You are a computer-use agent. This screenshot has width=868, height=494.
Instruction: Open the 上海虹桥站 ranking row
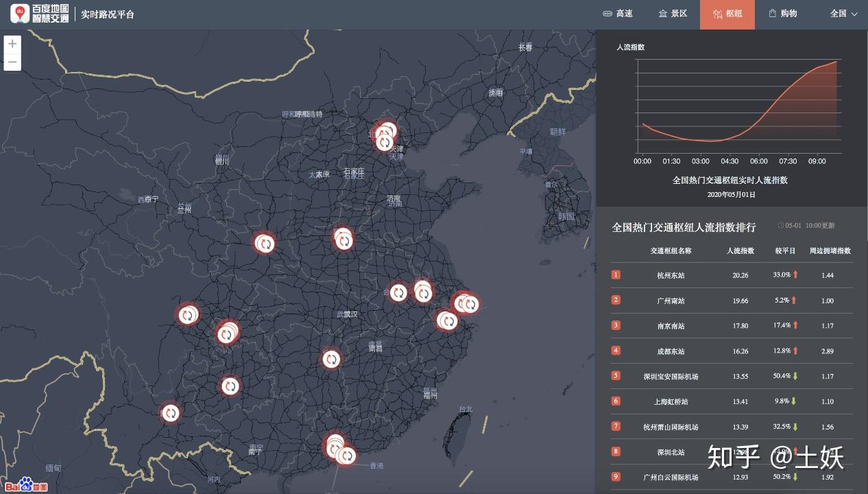[732, 401]
